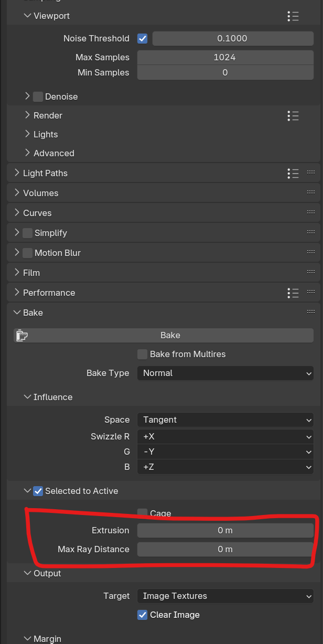Toggle the Selected to Active checkbox
The image size is (323, 644).
38,491
